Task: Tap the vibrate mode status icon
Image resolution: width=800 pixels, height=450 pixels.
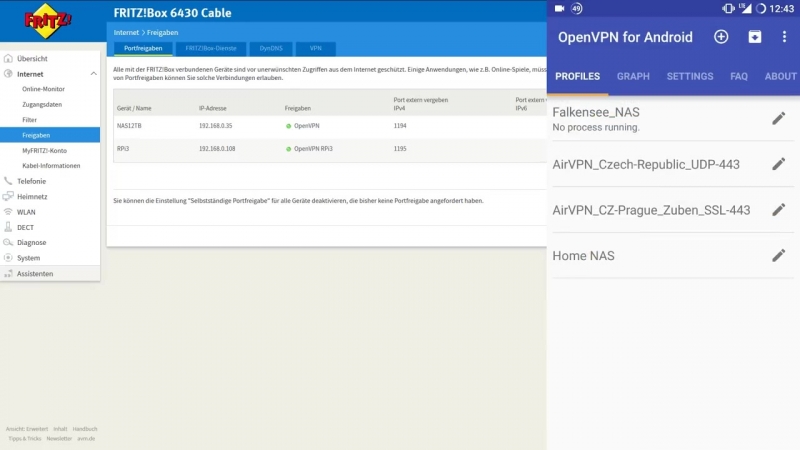Action: [728, 8]
